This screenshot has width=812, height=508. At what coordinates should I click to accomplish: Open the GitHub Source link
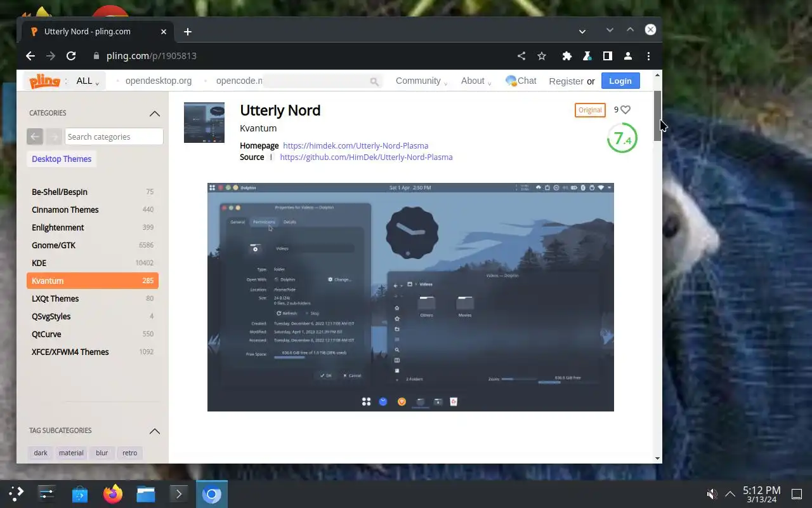366,157
